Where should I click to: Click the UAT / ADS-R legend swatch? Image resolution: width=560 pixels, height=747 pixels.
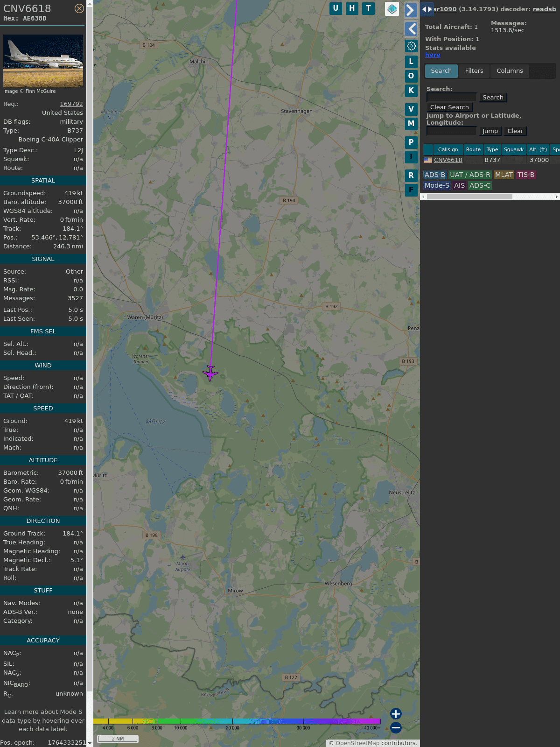click(470, 175)
